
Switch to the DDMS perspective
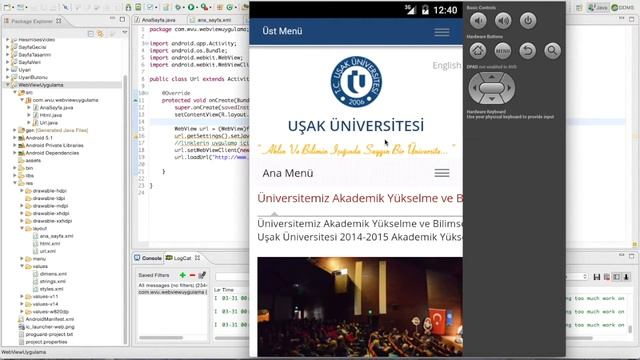[622, 7]
